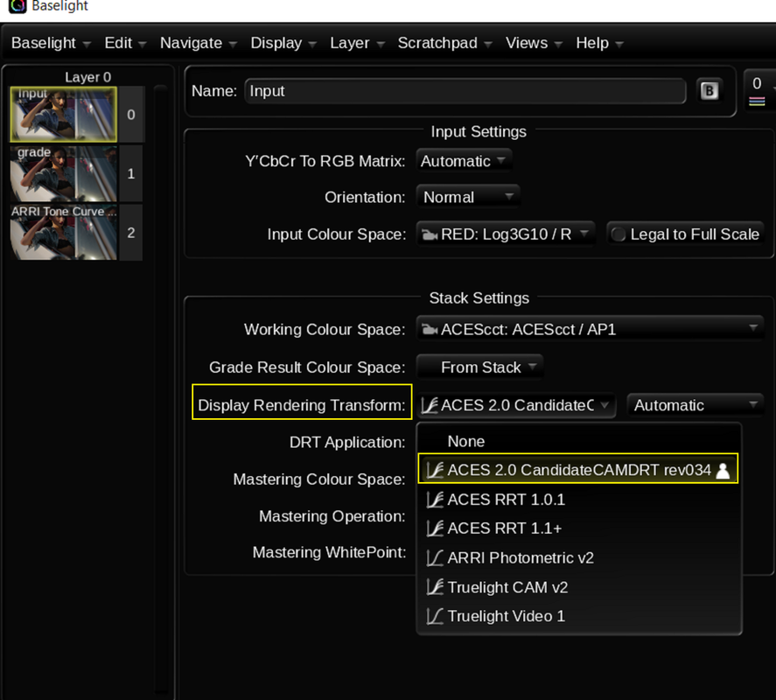Viewport: 776px width, 700px height.
Task: Open the Y'CbCr To RGB Matrix dropdown
Action: [x=464, y=161]
